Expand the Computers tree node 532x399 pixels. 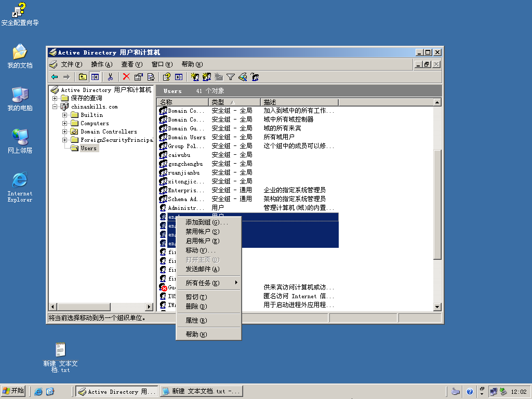coord(64,123)
